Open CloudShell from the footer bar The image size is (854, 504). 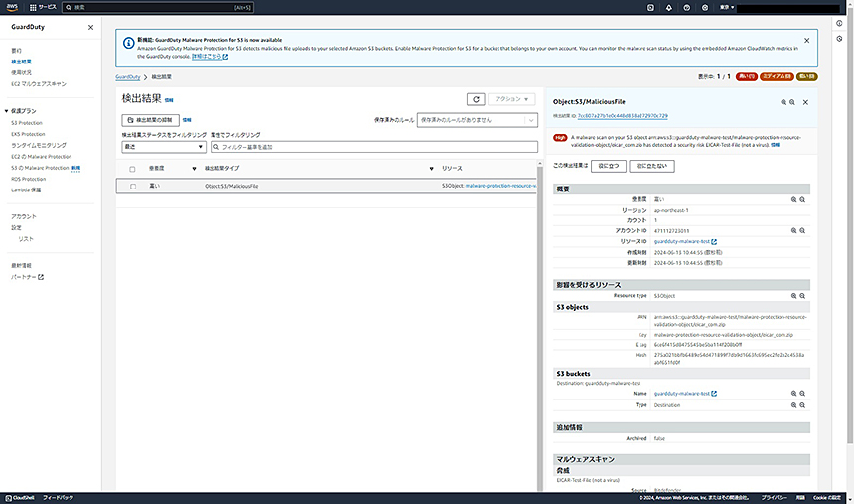click(20, 498)
